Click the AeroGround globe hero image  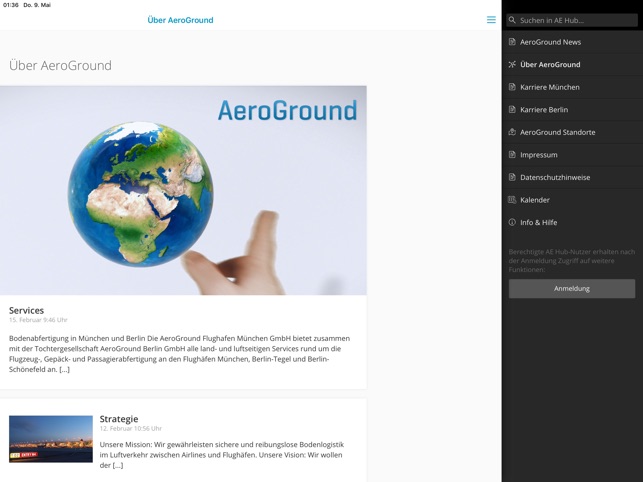click(x=183, y=190)
